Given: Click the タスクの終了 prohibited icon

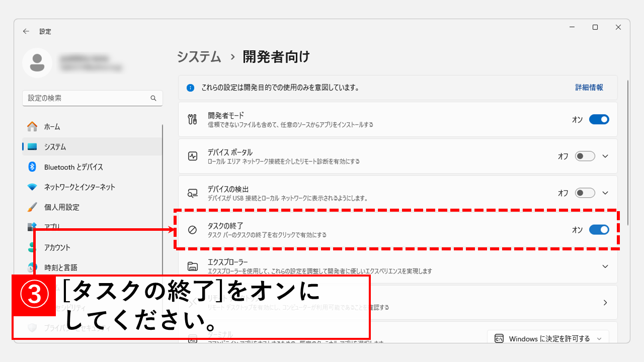Looking at the screenshot, I should 192,230.
